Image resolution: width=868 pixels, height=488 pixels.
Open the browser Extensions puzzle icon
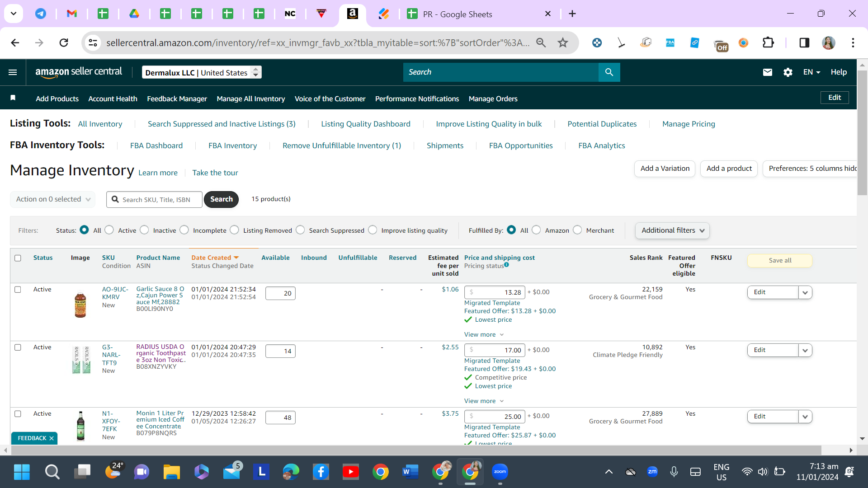coord(768,42)
